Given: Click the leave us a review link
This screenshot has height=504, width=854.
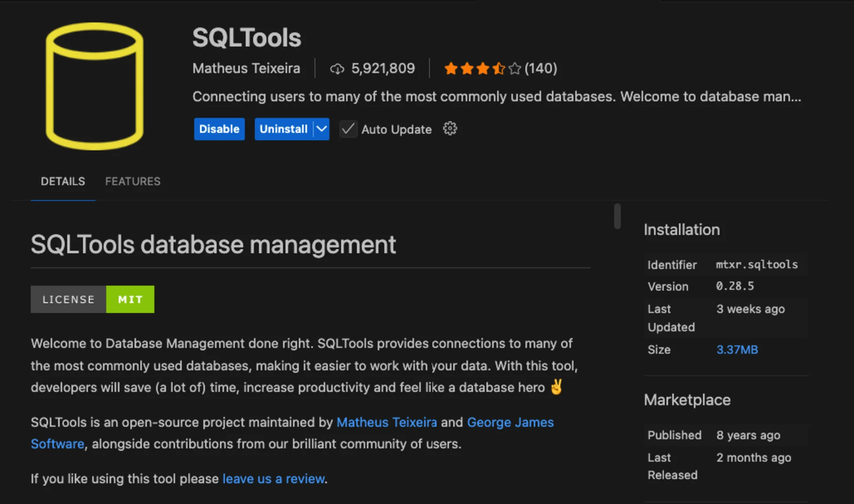Looking at the screenshot, I should 273,479.
